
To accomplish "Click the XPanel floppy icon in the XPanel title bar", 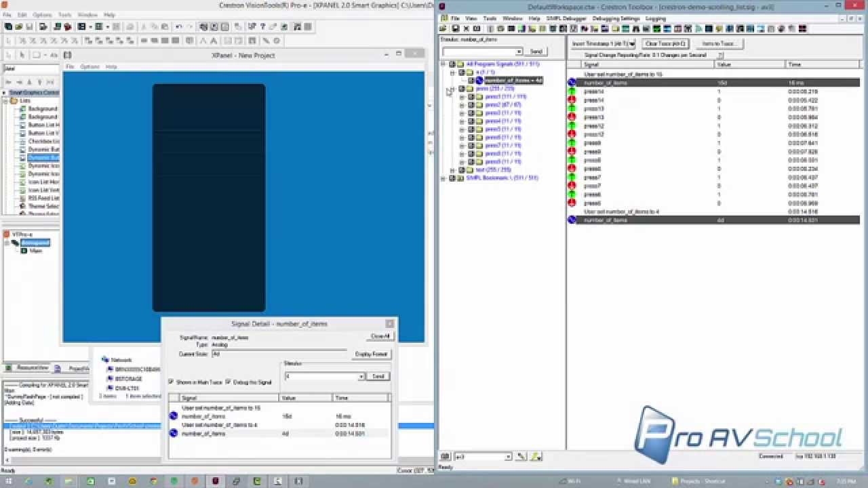I will (x=67, y=55).
